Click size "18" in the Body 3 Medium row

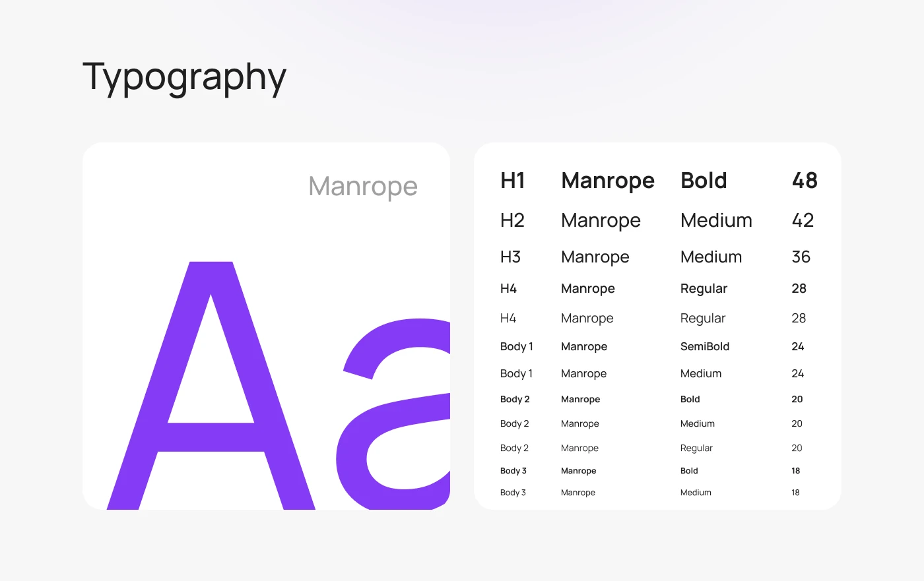pyautogui.click(x=795, y=493)
